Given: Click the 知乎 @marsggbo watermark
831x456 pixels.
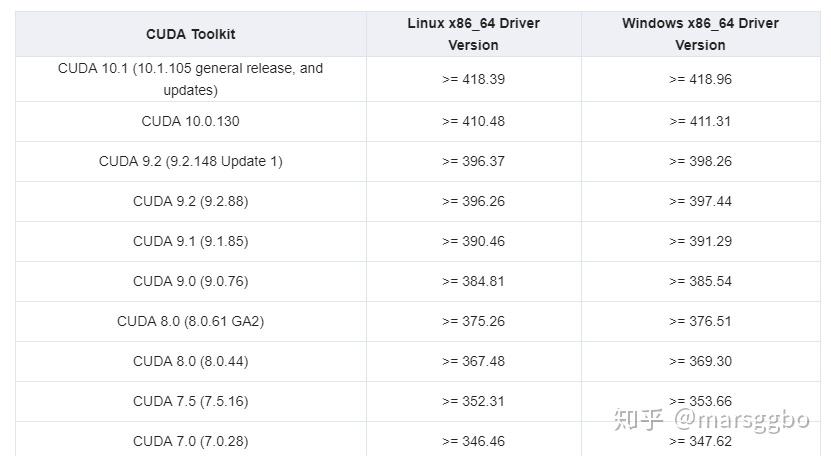Looking at the screenshot, I should pyautogui.click(x=711, y=419).
